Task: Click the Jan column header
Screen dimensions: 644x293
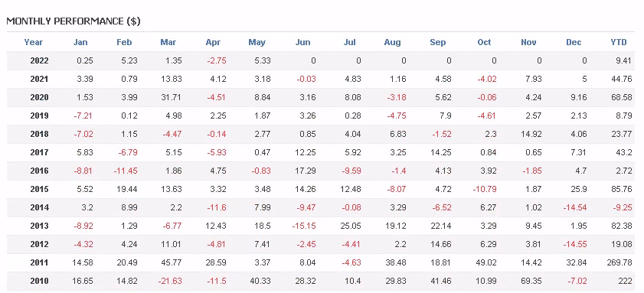Action: point(80,42)
